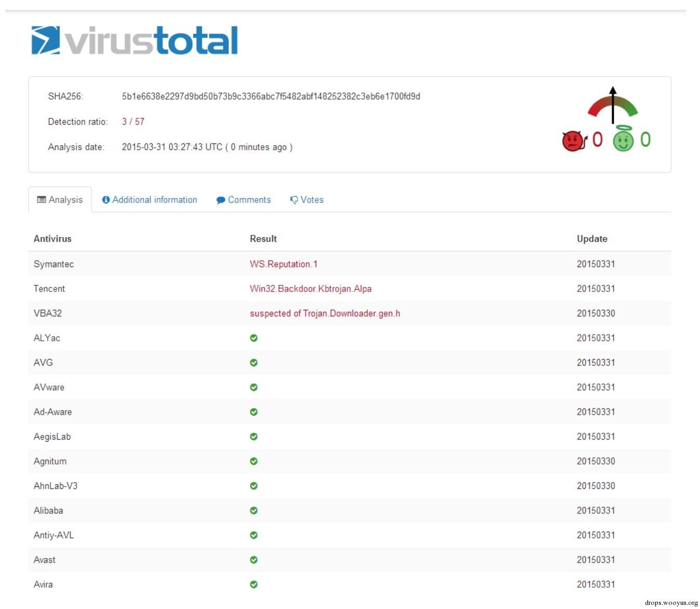Screen dimensions: 700x609
Task: Click the AVG antivirus name
Action: (43, 363)
